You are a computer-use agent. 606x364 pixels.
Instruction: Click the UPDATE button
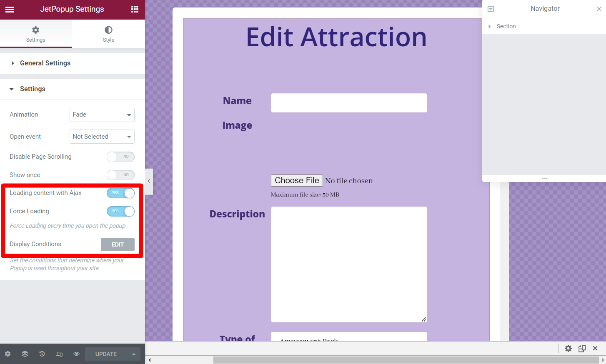pyautogui.click(x=106, y=354)
